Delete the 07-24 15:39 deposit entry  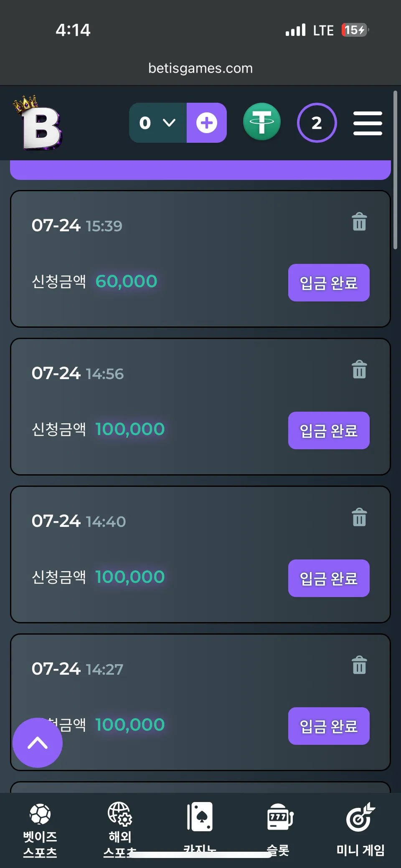359,222
